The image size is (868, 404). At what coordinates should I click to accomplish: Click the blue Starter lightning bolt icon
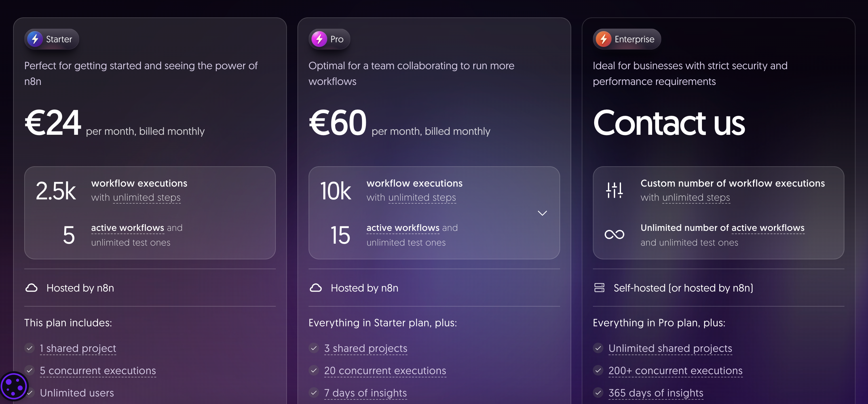point(35,39)
